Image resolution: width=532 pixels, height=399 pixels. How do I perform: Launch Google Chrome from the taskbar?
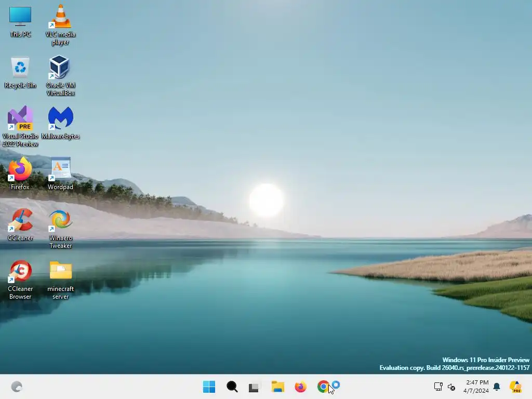click(323, 387)
